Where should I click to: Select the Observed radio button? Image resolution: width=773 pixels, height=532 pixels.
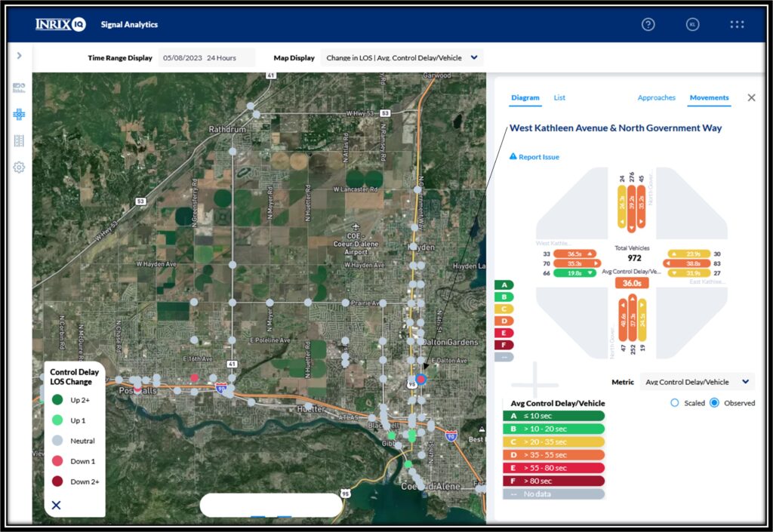(x=716, y=403)
